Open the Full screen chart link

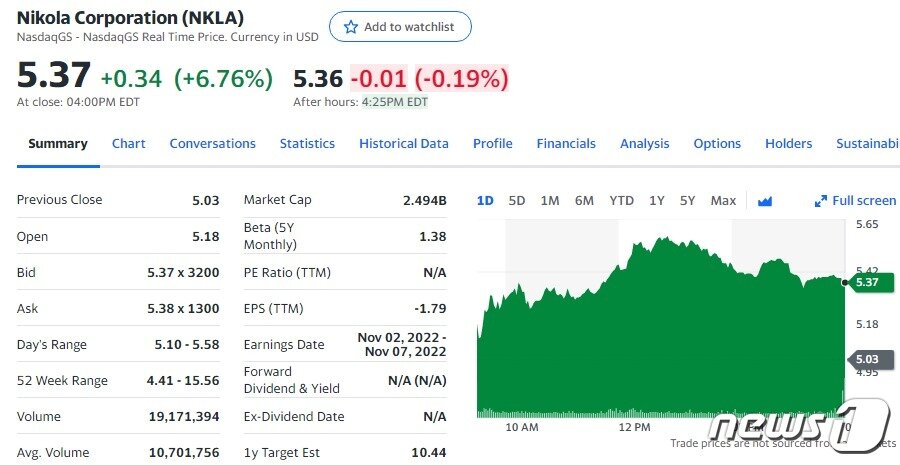tap(863, 201)
